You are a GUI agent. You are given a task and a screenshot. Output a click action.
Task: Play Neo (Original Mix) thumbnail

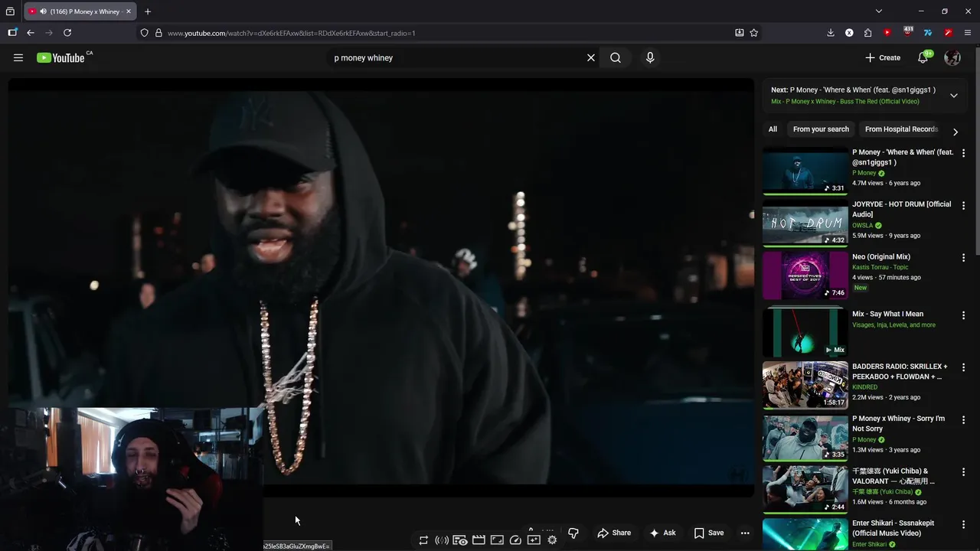(x=805, y=275)
